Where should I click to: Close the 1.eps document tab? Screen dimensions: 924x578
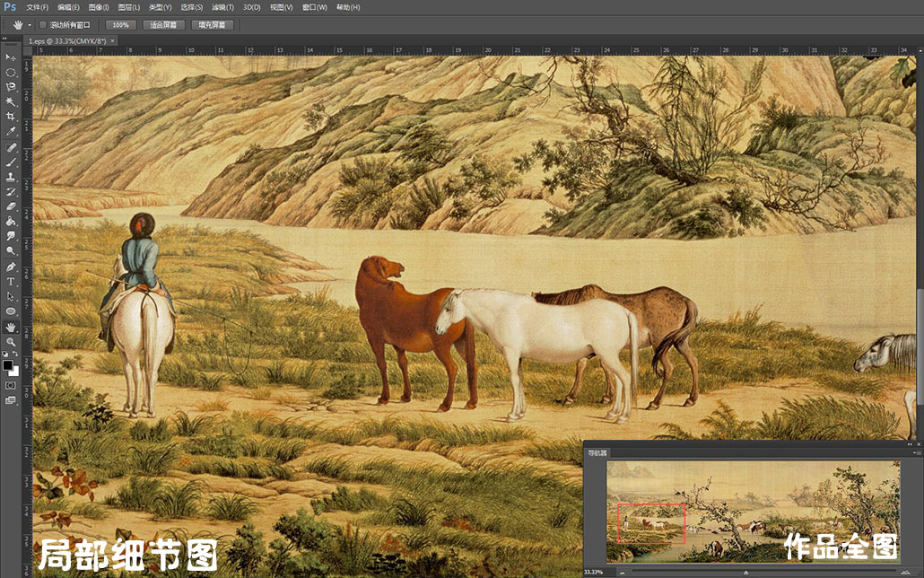tap(112, 41)
